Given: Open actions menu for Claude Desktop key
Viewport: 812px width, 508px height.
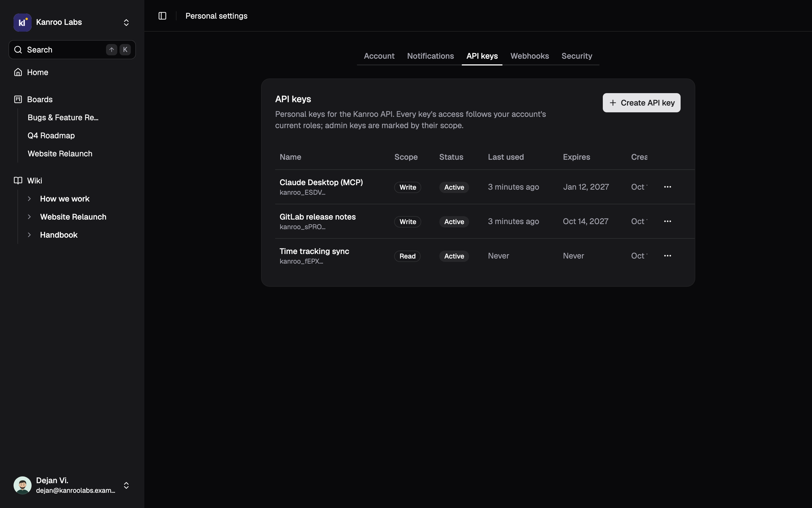Looking at the screenshot, I should tap(667, 187).
